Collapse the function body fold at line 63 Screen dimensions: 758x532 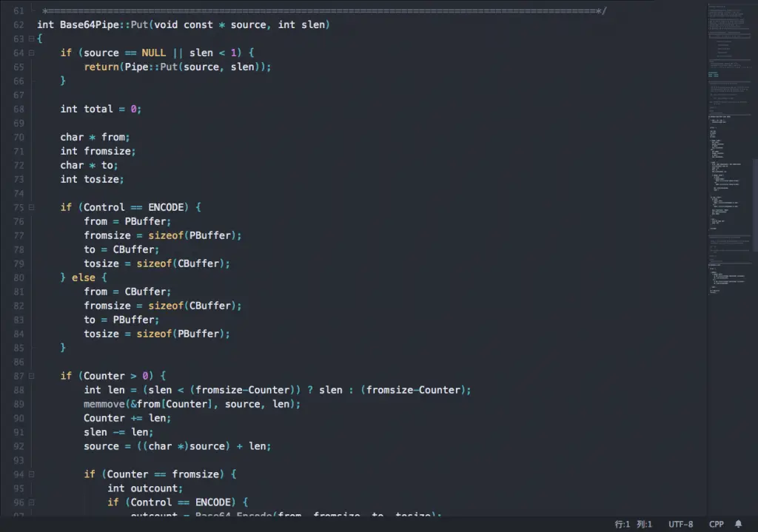pos(31,38)
